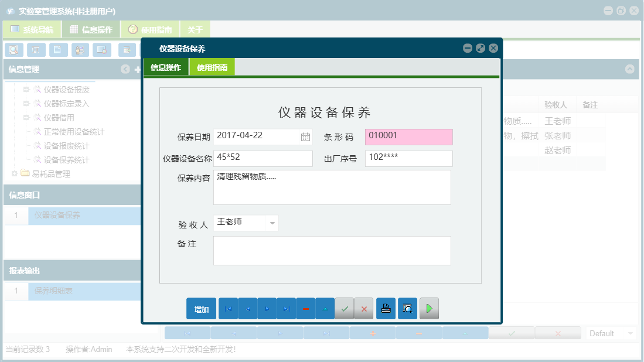This screenshot has height=362, width=644.
Task: Open the 验收人 dropdown
Action: click(x=271, y=223)
